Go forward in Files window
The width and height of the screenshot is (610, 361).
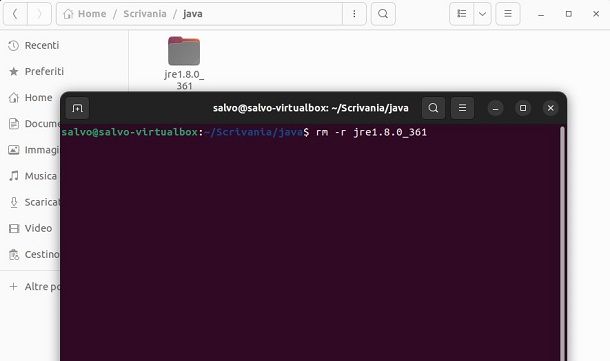tap(39, 14)
